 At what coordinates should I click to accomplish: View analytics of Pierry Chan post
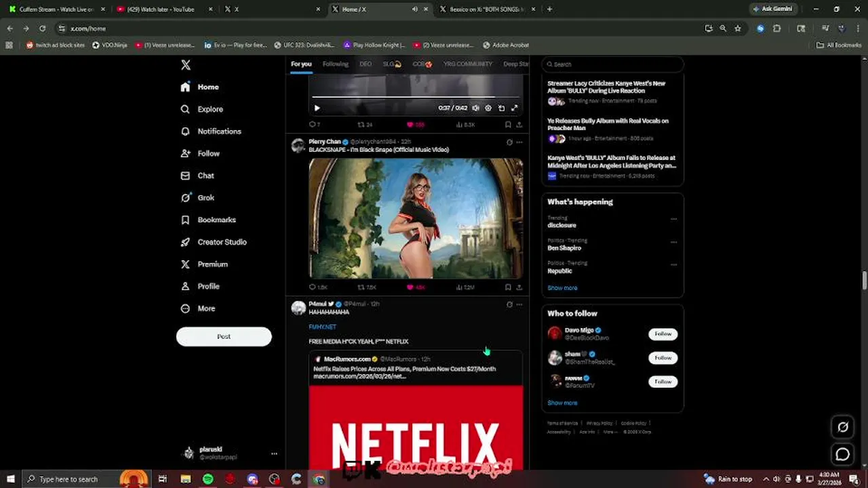click(x=465, y=287)
